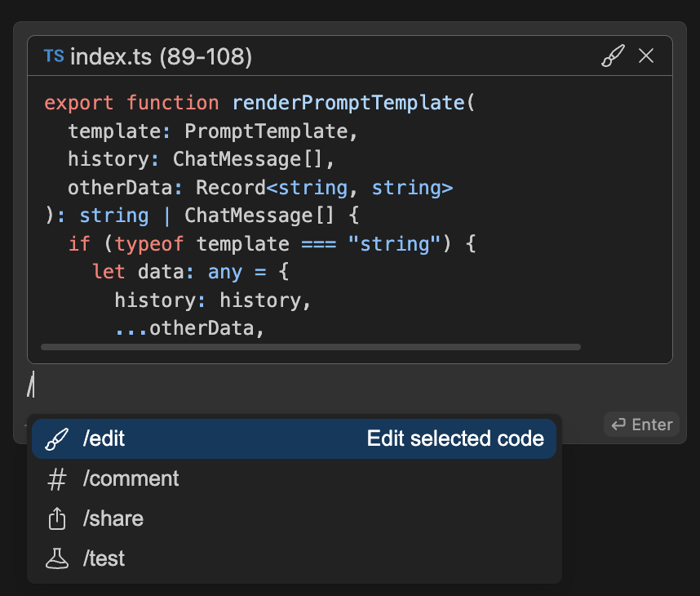Click the "Edit selected code" description text
The height and width of the screenshot is (596, 700).
(455, 439)
